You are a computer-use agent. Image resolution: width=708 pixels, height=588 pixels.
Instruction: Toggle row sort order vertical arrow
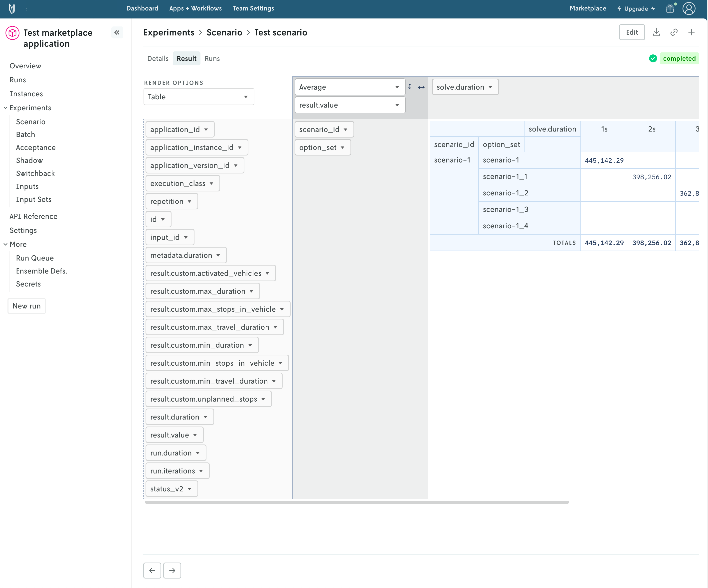pos(410,87)
